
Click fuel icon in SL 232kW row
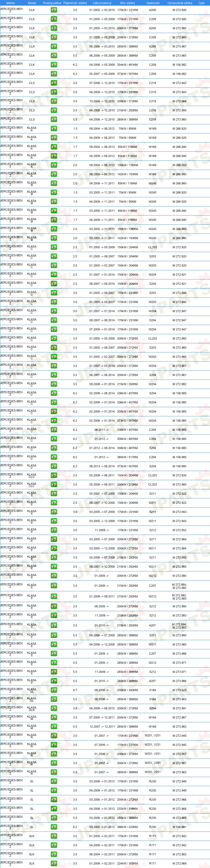(54, 809)
